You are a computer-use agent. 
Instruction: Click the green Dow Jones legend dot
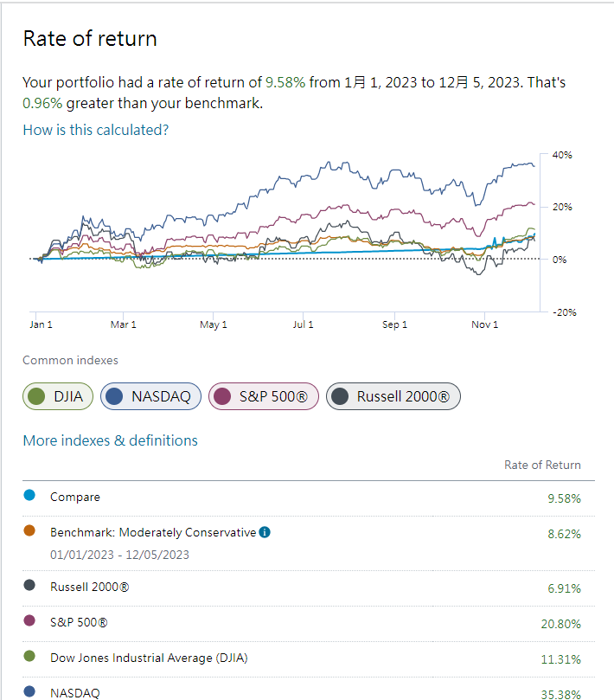(30, 657)
